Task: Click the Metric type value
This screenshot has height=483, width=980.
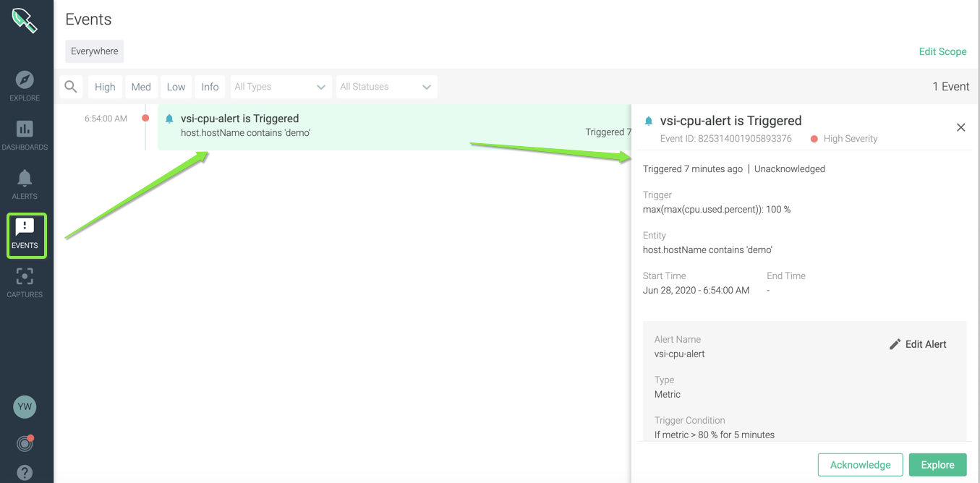Action: point(667,395)
